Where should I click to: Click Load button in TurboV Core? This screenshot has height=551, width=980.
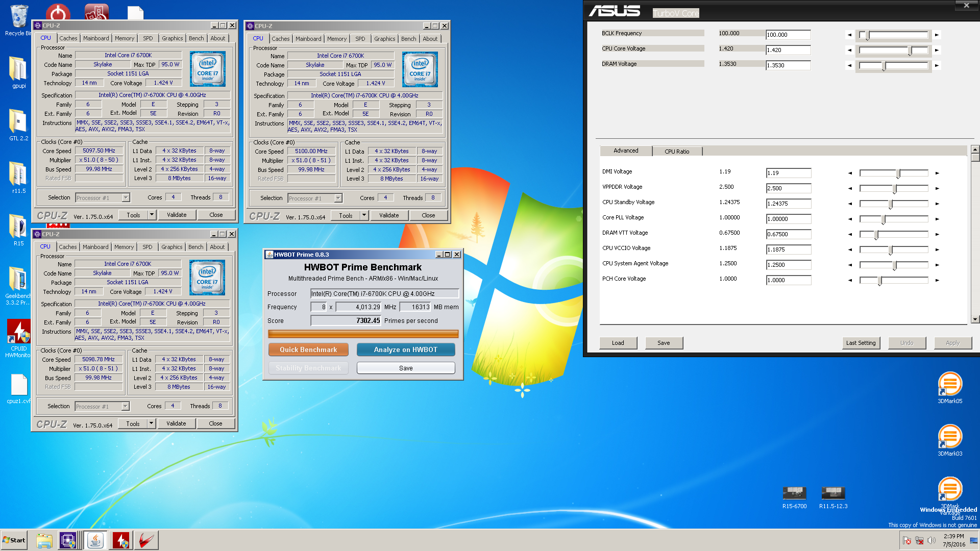[618, 343]
